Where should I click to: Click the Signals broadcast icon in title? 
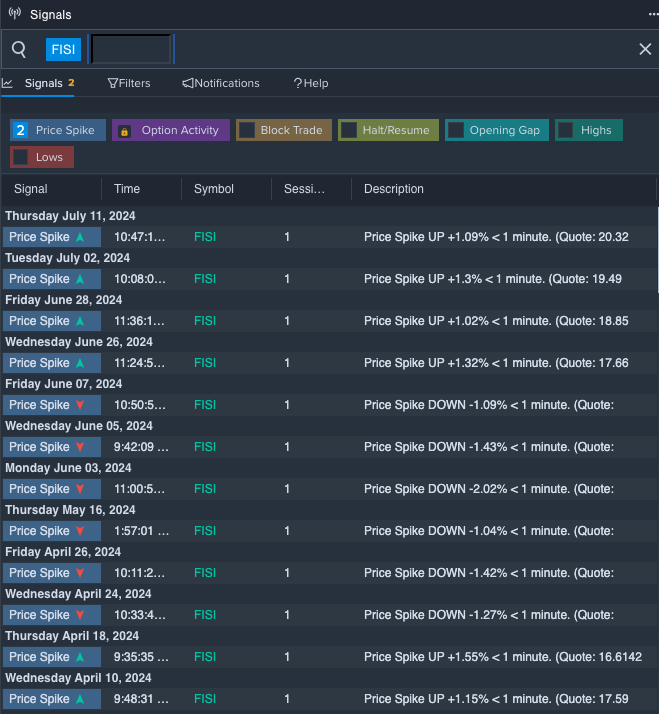coord(14,15)
